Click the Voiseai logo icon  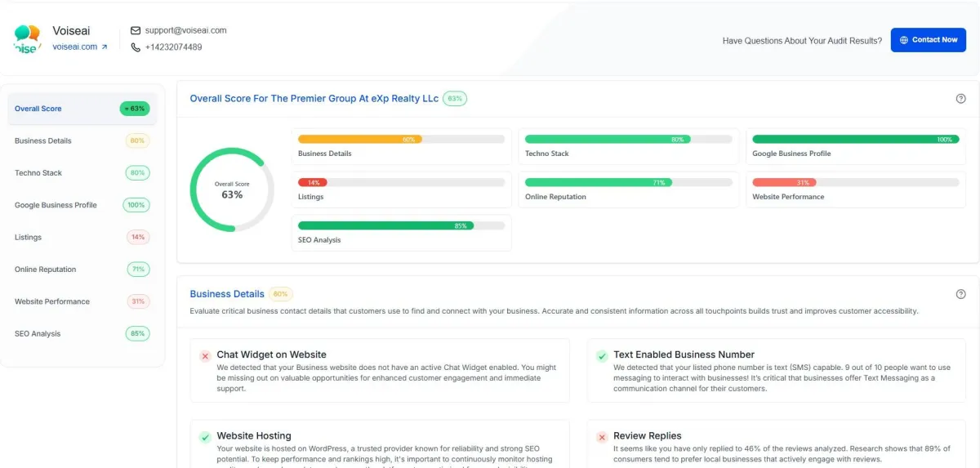[x=26, y=38]
